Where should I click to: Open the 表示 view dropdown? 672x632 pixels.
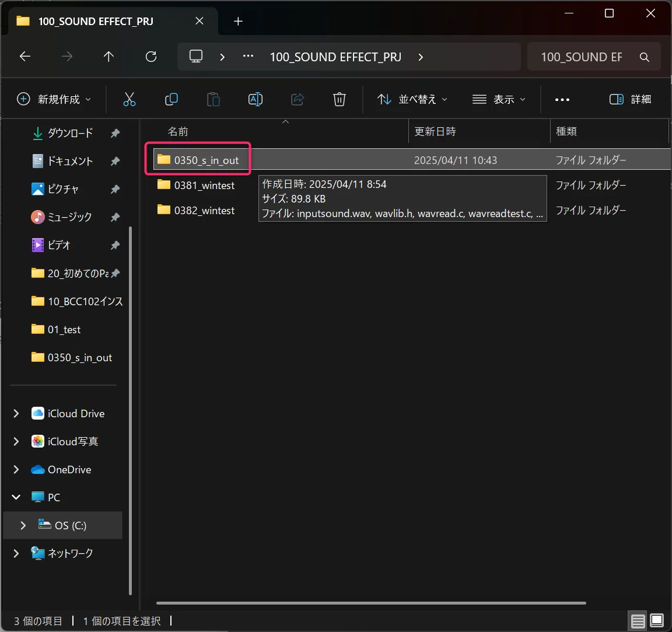[x=499, y=99]
